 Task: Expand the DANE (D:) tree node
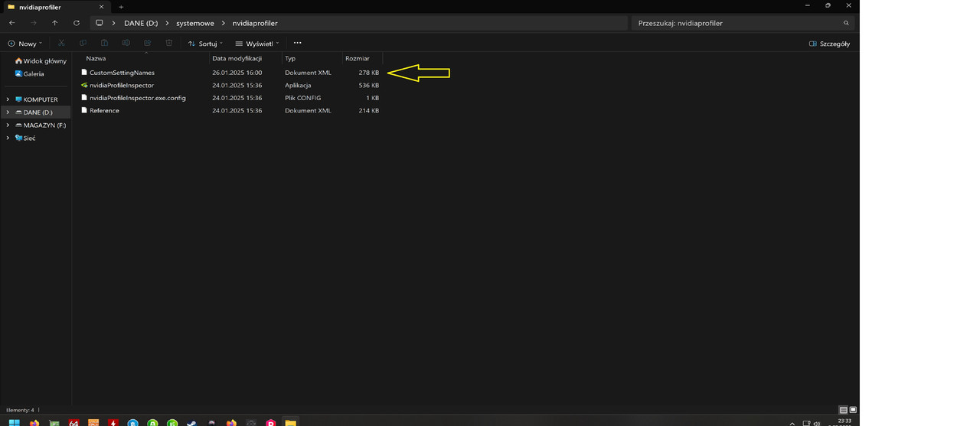pos(8,112)
